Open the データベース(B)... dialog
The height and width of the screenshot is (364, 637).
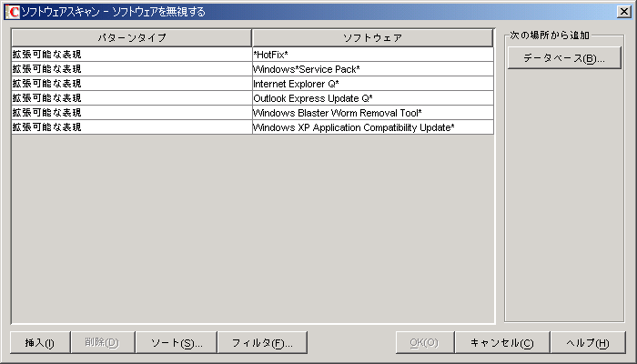click(x=564, y=58)
